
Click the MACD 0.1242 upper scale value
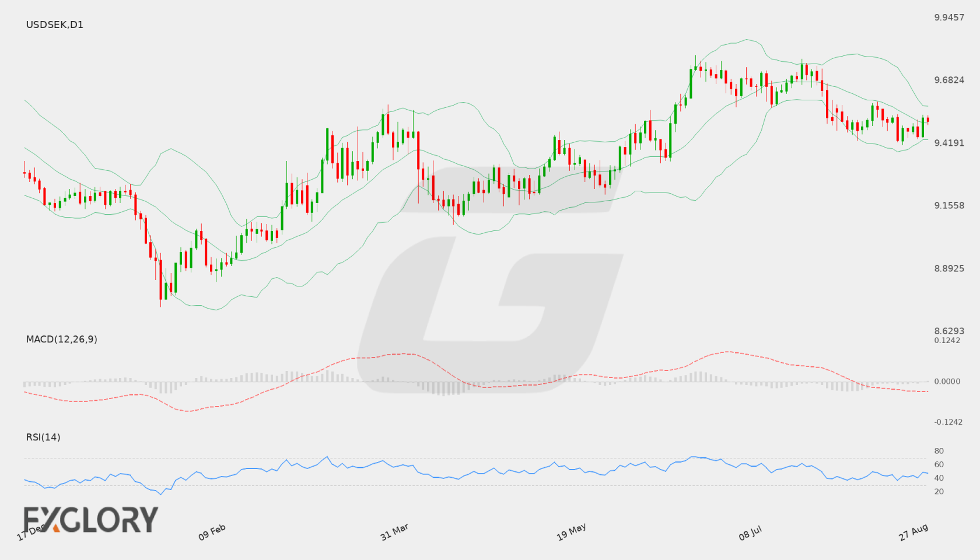click(x=947, y=340)
